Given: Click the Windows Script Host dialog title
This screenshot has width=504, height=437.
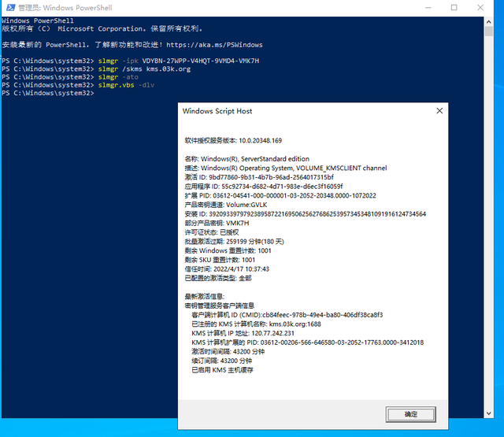Looking at the screenshot, I should (217, 111).
